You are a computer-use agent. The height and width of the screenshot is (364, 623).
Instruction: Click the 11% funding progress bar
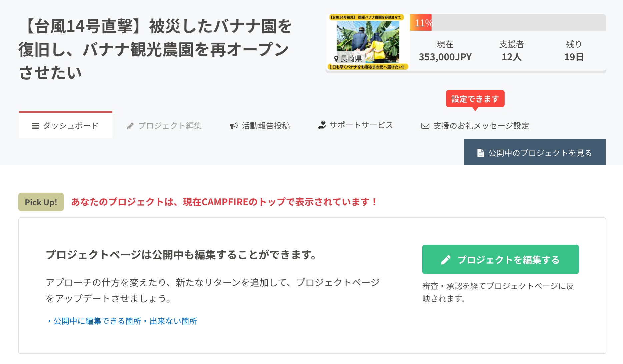click(507, 23)
